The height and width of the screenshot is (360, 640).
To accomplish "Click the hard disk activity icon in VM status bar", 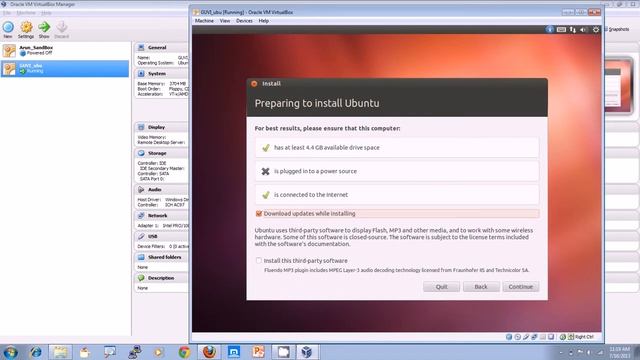I will pos(509,337).
